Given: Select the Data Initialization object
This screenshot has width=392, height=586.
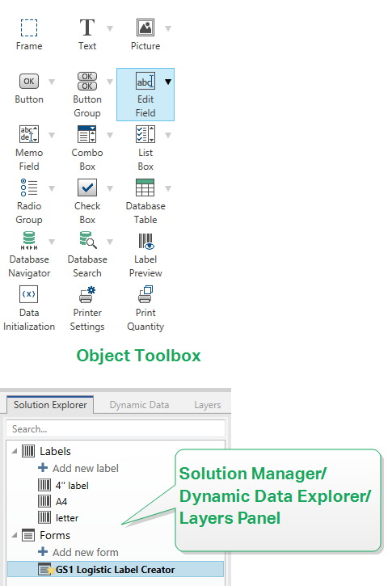Looking at the screenshot, I should click(29, 309).
